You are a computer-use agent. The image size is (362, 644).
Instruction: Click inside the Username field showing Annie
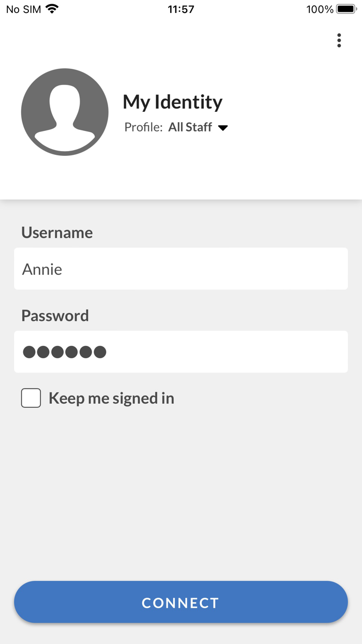tap(181, 269)
